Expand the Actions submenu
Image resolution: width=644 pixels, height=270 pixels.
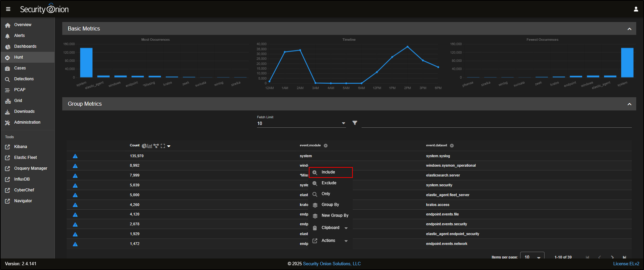(346, 241)
